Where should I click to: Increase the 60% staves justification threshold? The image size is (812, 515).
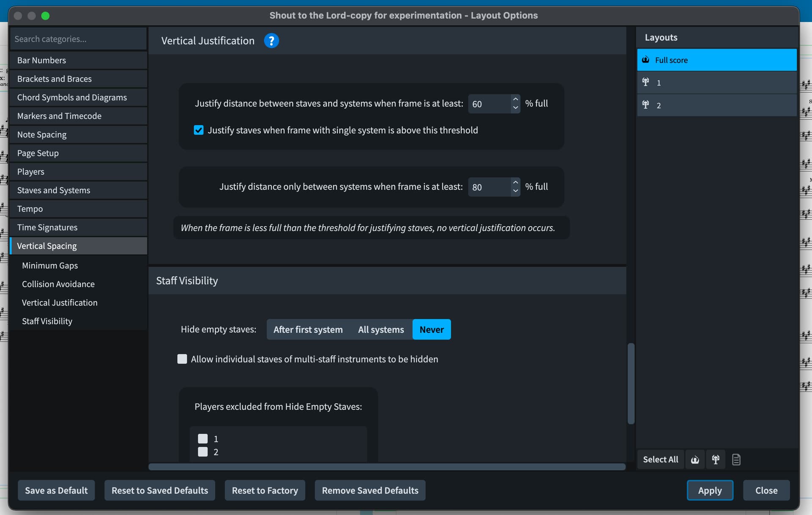[515, 99]
